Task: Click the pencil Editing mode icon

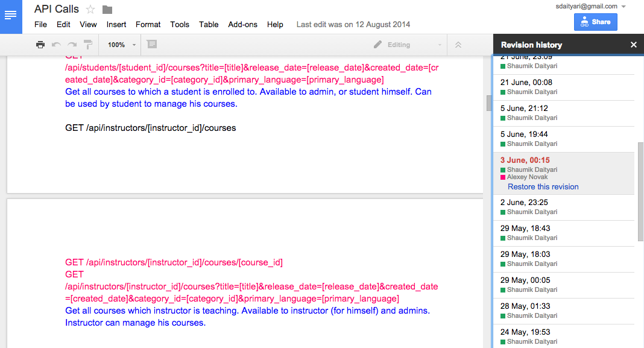Action: [378, 45]
